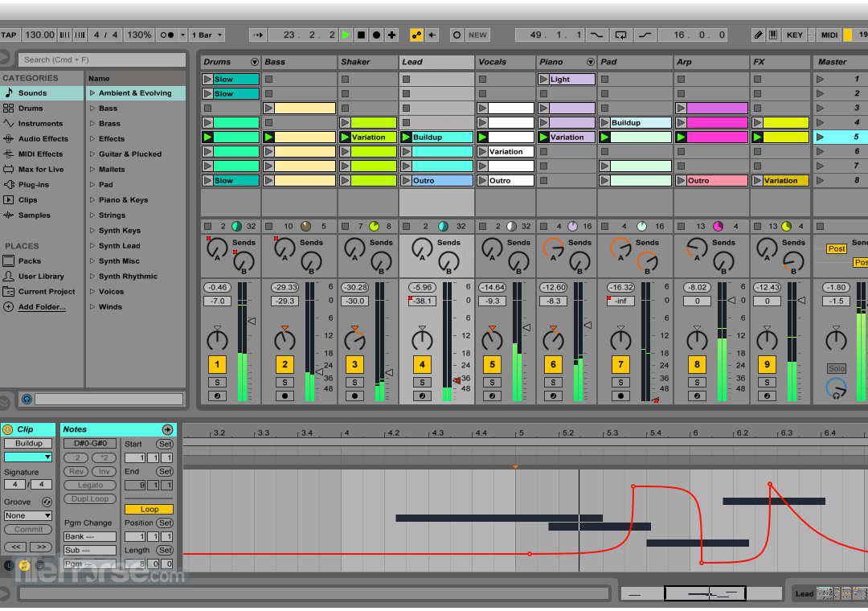Screen dimensions: 868x611
Task: Open the Groove Pool via its swirl icon
Action: pyautogui.click(x=45, y=502)
